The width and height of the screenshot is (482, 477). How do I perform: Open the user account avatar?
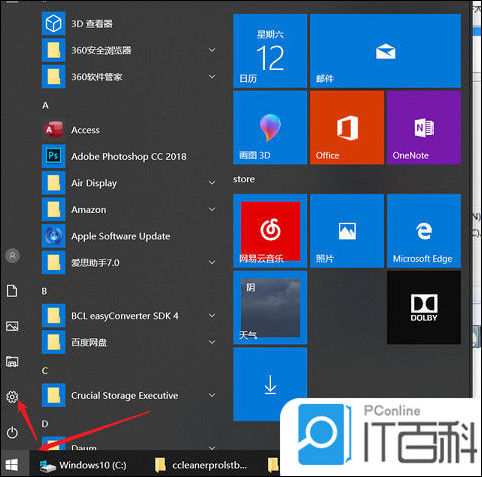pyautogui.click(x=13, y=256)
